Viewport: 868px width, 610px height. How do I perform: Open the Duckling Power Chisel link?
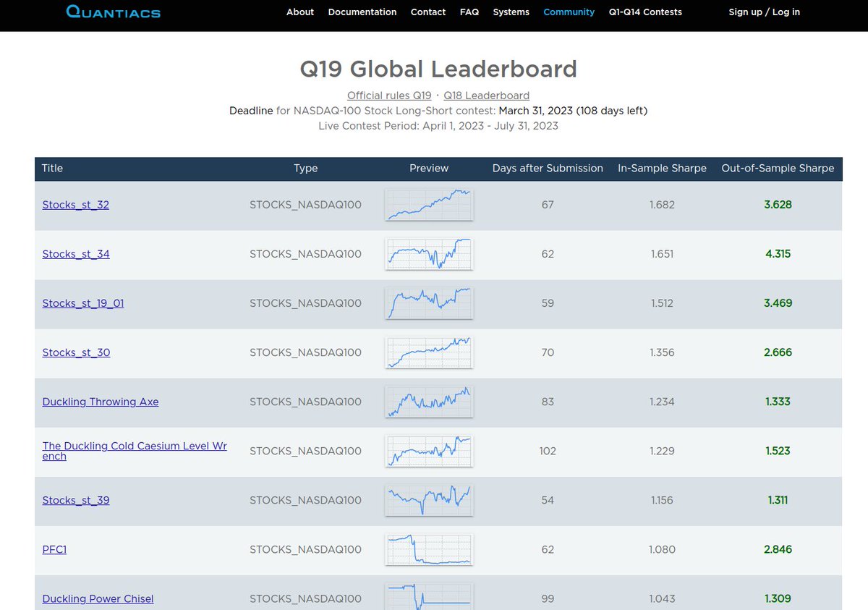pyautogui.click(x=98, y=598)
